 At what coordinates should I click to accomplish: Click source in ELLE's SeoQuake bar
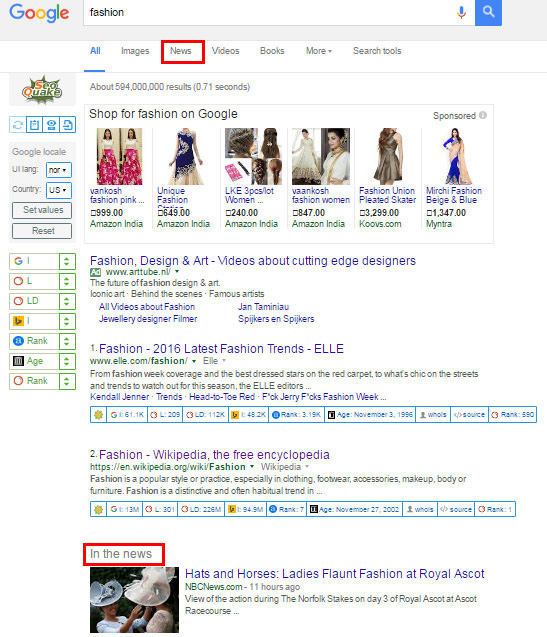469,415
